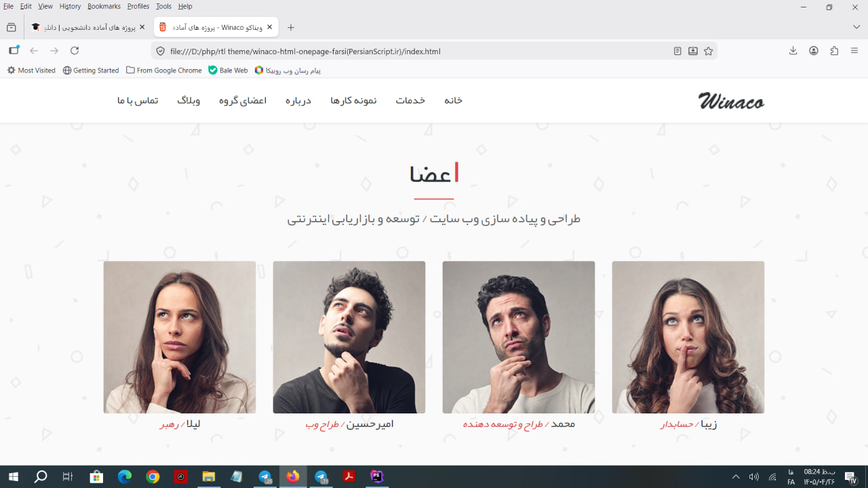Go to خانه in site navigation
868x488 pixels.
coord(453,100)
